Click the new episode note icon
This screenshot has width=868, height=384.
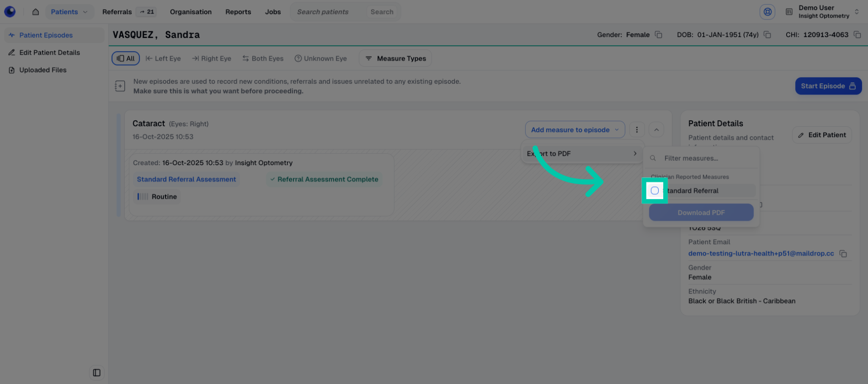[x=120, y=86]
